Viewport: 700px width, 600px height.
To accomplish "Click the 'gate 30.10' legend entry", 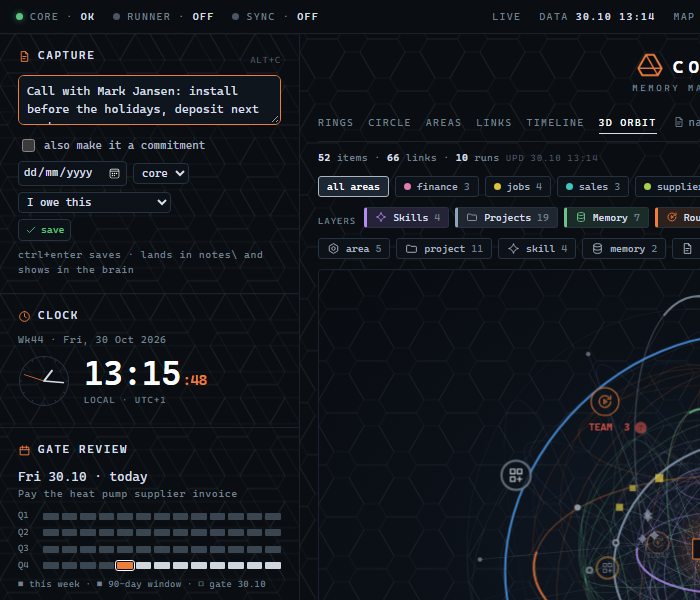I will click(232, 584).
